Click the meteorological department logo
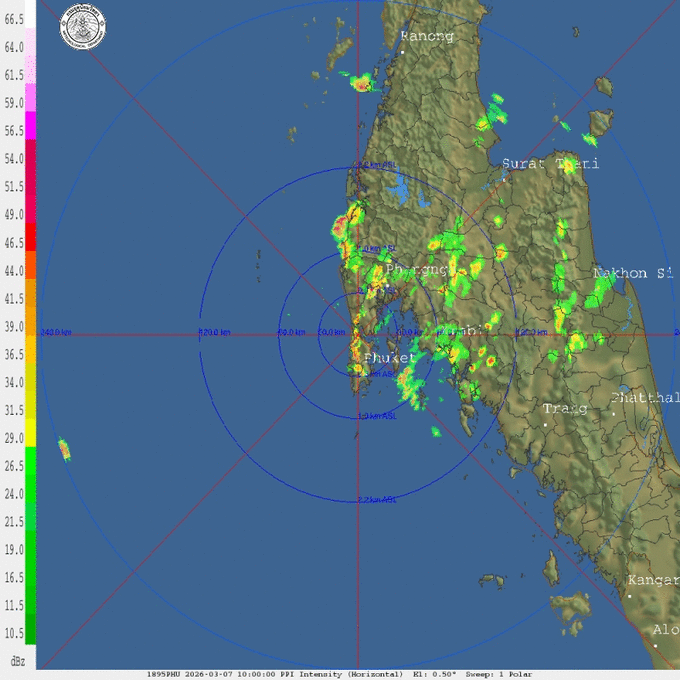This screenshot has height=680, width=680. click(83, 21)
